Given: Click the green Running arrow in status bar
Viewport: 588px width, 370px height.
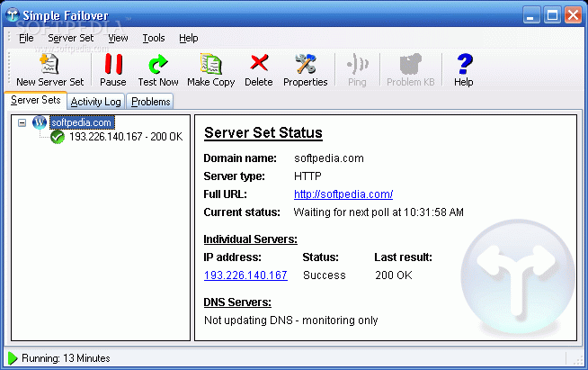Looking at the screenshot, I should tap(13, 358).
